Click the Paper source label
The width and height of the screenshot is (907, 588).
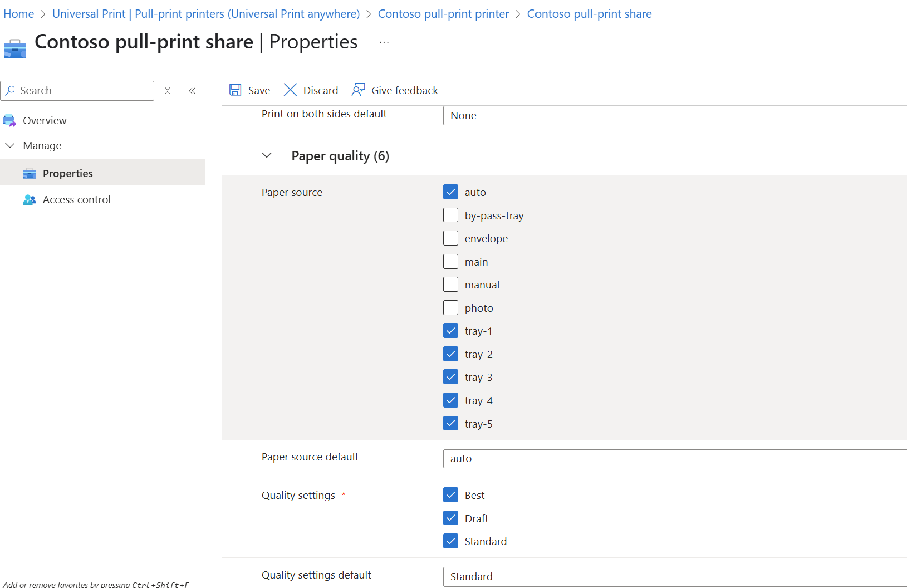(x=292, y=192)
